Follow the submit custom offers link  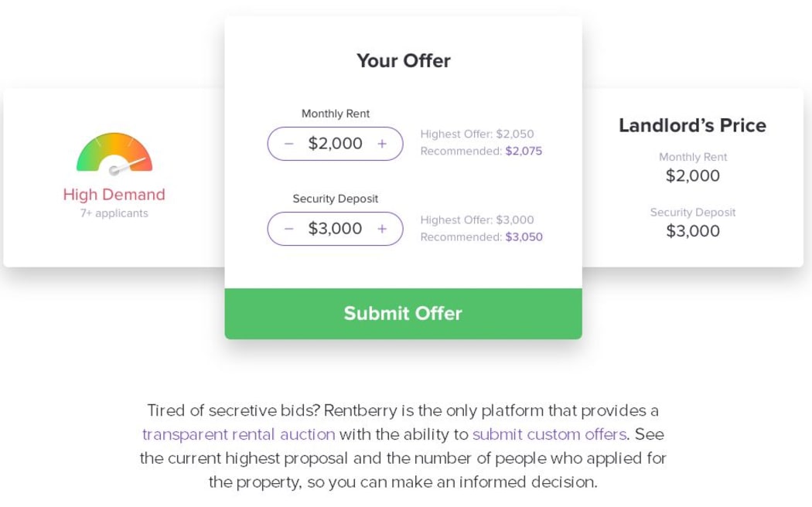549,434
